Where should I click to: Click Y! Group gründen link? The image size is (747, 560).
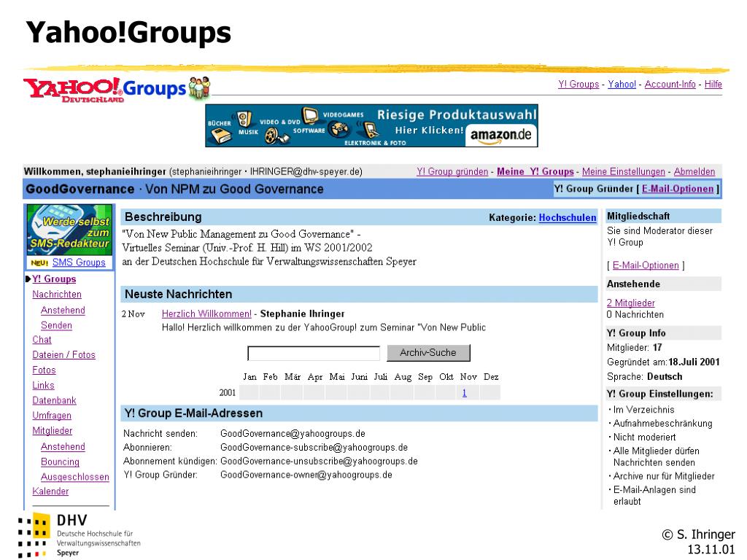pos(452,171)
